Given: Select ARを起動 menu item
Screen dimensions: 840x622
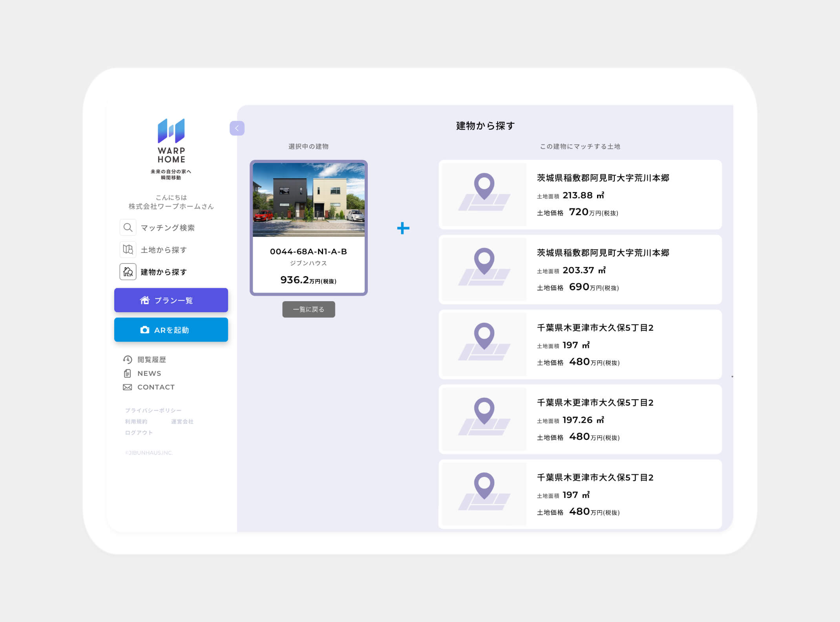Looking at the screenshot, I should (171, 330).
